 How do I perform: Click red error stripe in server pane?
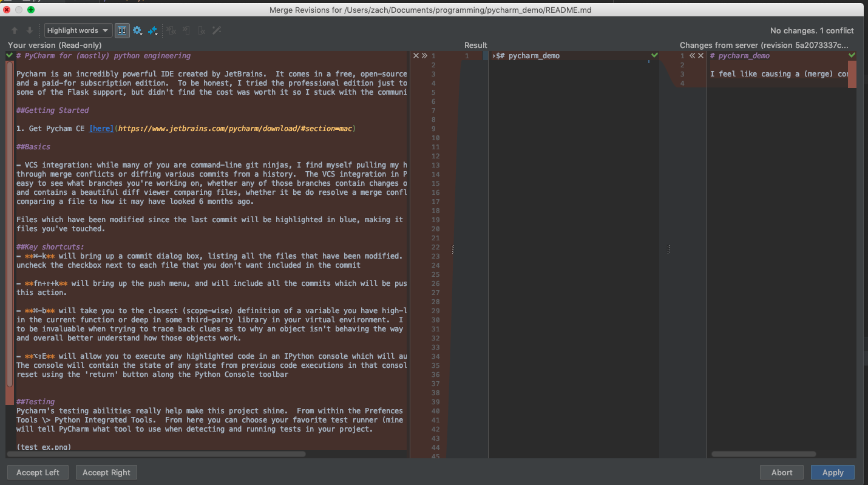852,74
